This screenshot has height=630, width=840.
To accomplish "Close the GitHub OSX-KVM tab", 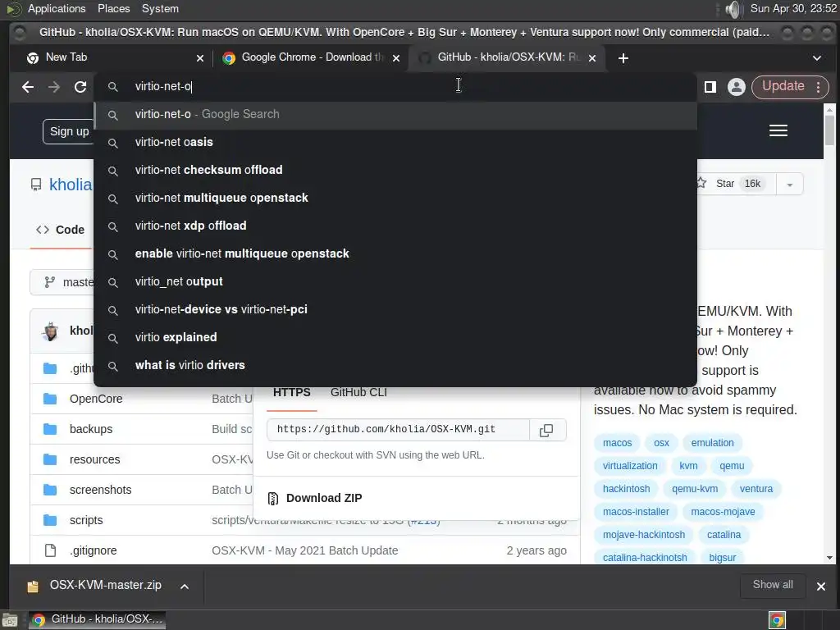I will tap(592, 58).
